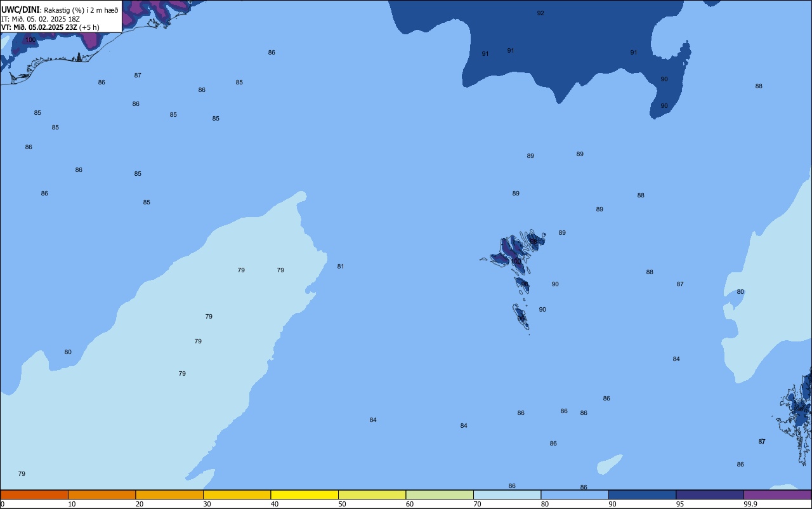Click the '92' humidity value on the map

tap(540, 13)
